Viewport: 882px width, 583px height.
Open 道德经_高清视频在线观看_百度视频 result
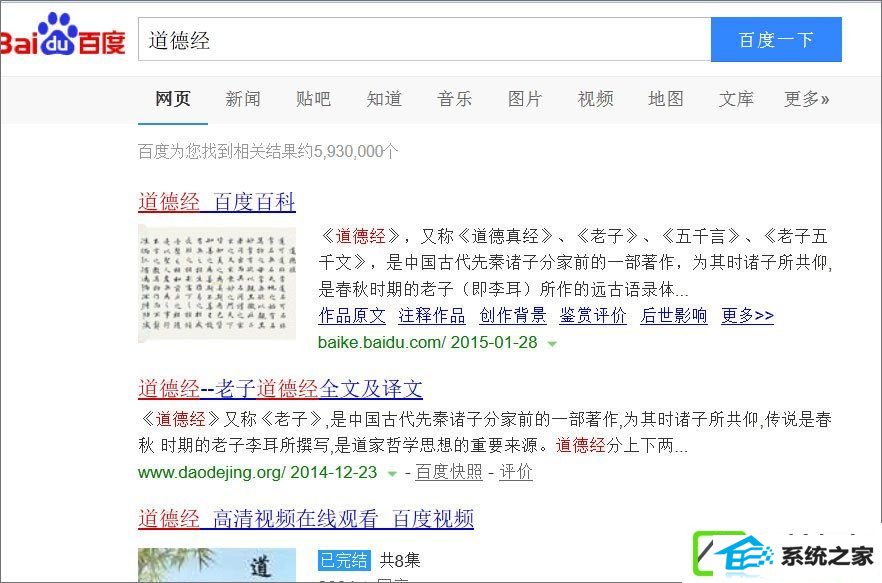(306, 518)
